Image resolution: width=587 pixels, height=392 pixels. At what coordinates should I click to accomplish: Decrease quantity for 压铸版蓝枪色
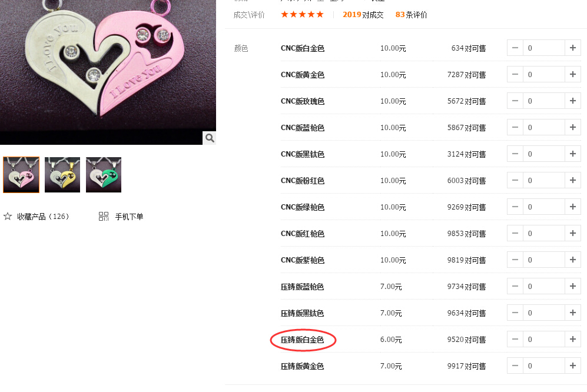(515, 287)
